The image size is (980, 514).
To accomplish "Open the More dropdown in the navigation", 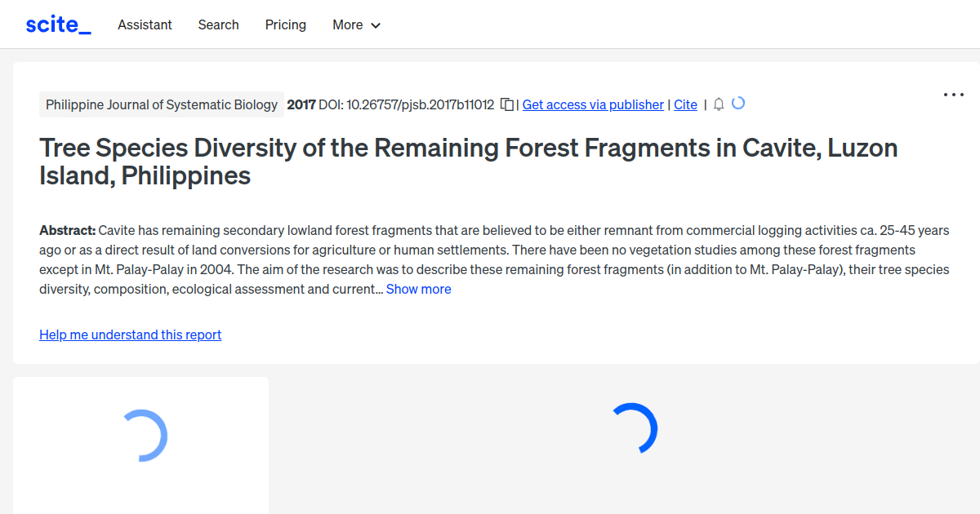I will pos(349,24).
